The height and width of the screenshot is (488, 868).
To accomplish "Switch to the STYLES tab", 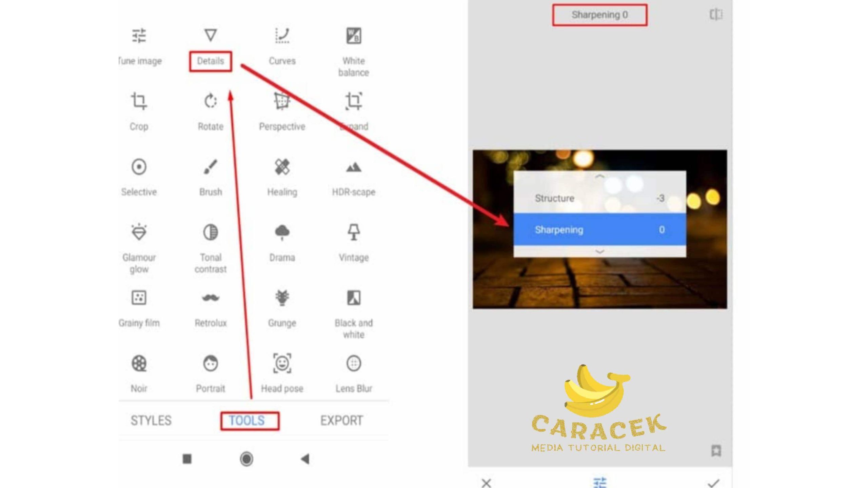I will (x=151, y=421).
